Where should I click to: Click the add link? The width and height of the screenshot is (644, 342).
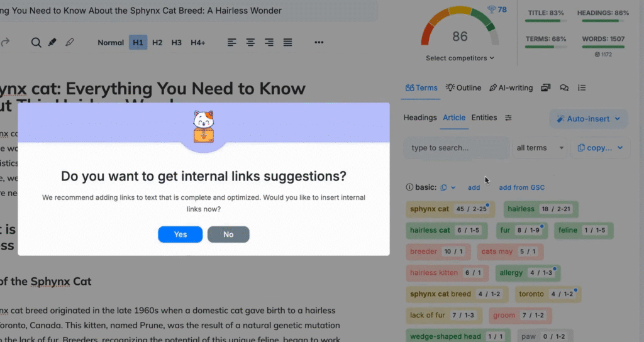click(474, 187)
